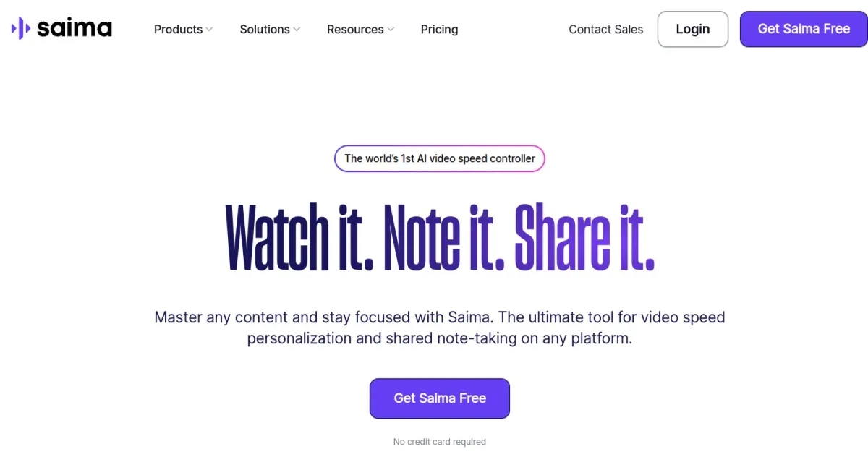Viewport: 868px width, 470px height.
Task: Click the Contact Sales link
Action: (606, 30)
